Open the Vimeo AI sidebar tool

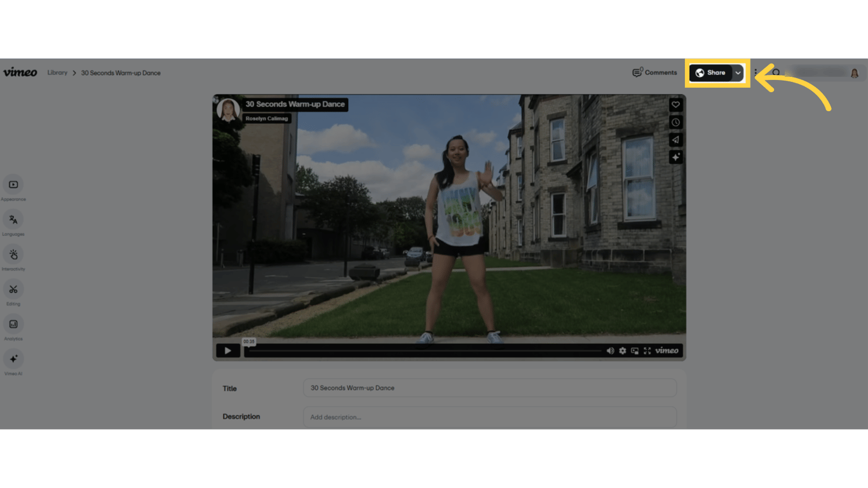[13, 359]
